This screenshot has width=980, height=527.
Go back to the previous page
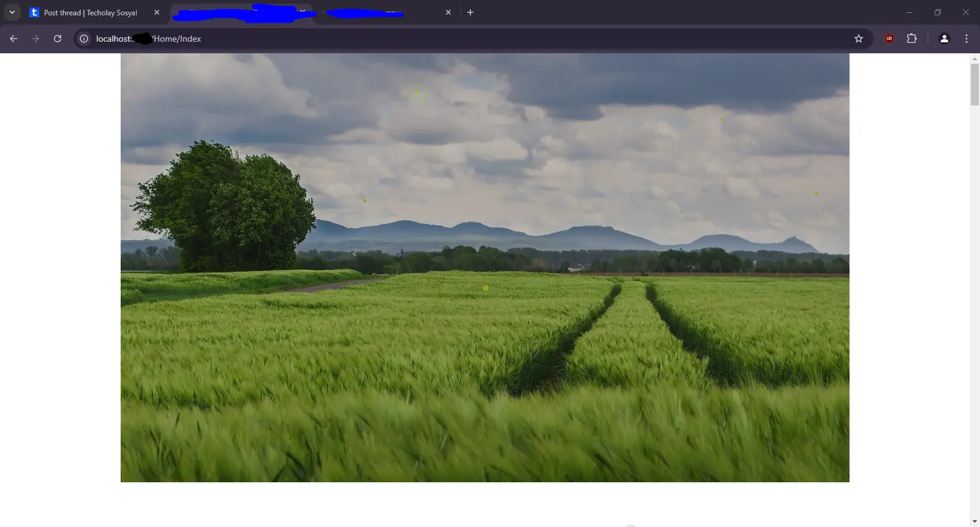(x=13, y=39)
